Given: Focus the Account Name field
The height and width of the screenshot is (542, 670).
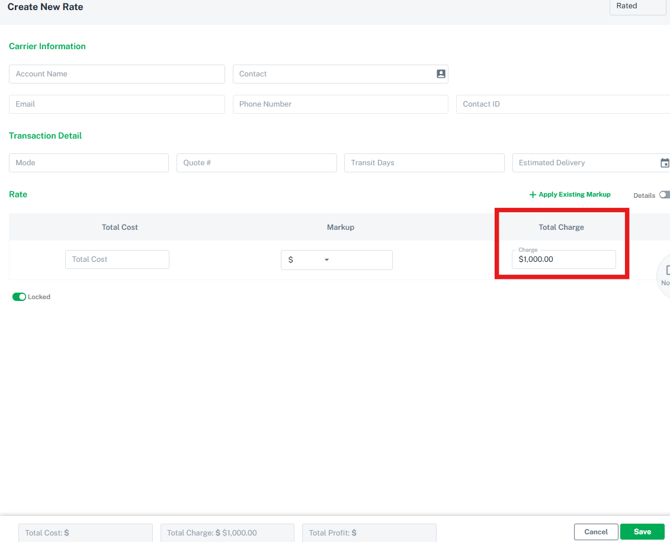Looking at the screenshot, I should point(117,74).
